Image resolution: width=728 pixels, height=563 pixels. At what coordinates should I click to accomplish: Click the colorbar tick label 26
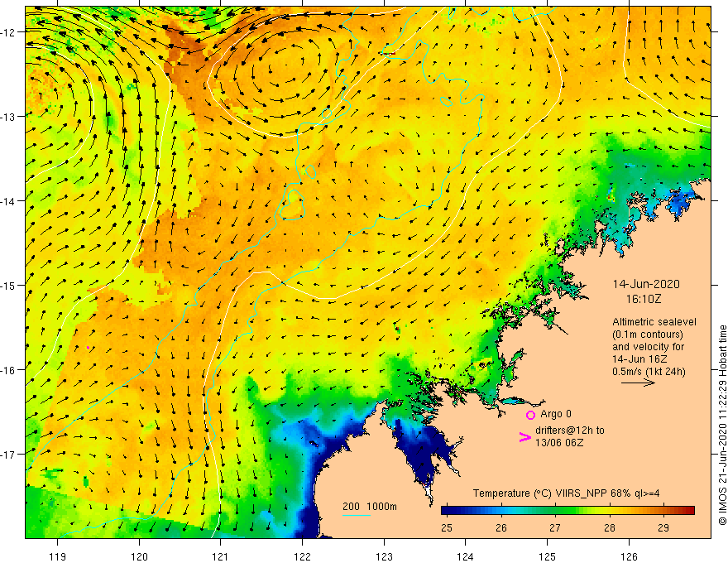501,527
